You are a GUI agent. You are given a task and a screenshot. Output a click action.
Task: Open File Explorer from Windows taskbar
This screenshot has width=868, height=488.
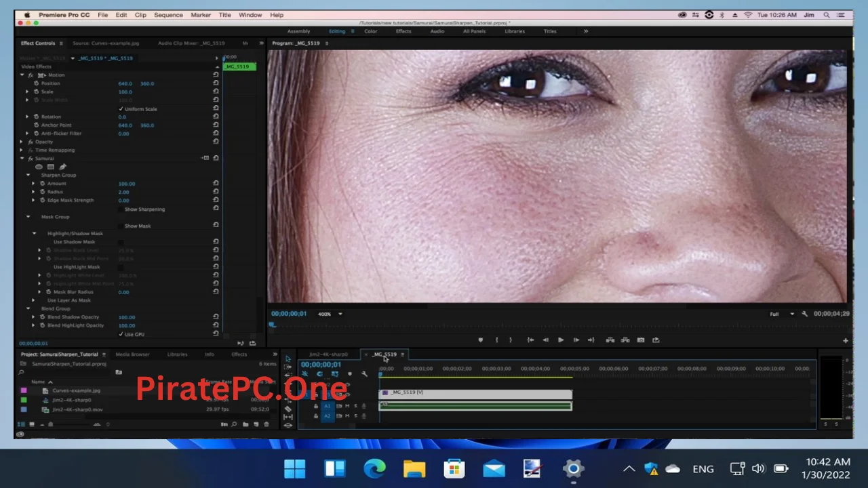(414, 468)
